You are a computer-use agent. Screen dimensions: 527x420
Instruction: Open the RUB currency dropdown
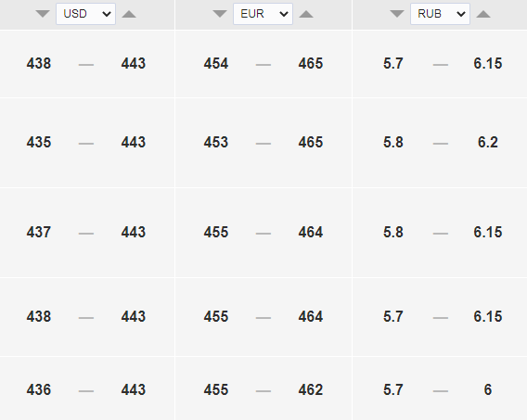click(440, 14)
